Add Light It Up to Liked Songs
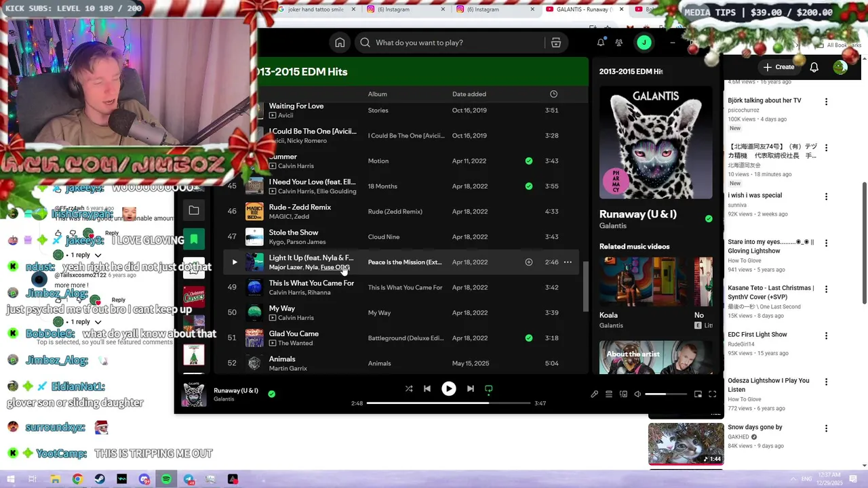 [x=529, y=262]
